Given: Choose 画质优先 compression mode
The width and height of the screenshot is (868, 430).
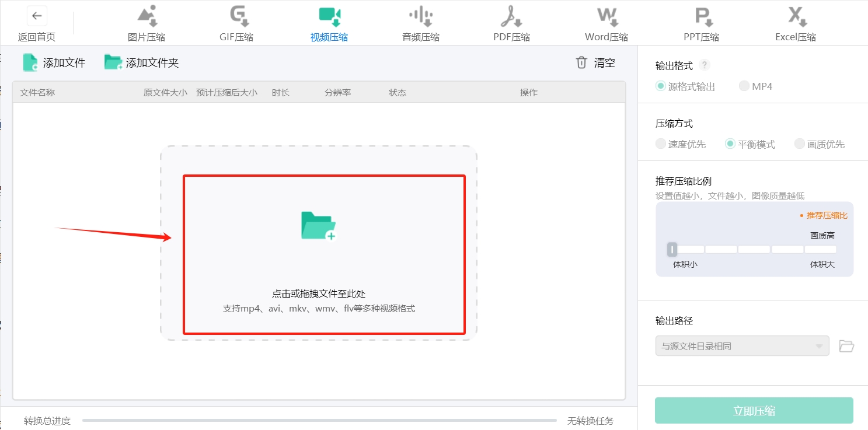Looking at the screenshot, I should coord(820,144).
